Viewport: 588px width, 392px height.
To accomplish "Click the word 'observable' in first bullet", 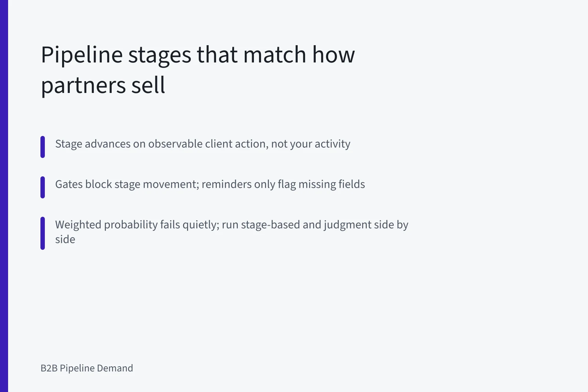I will pos(175,144).
